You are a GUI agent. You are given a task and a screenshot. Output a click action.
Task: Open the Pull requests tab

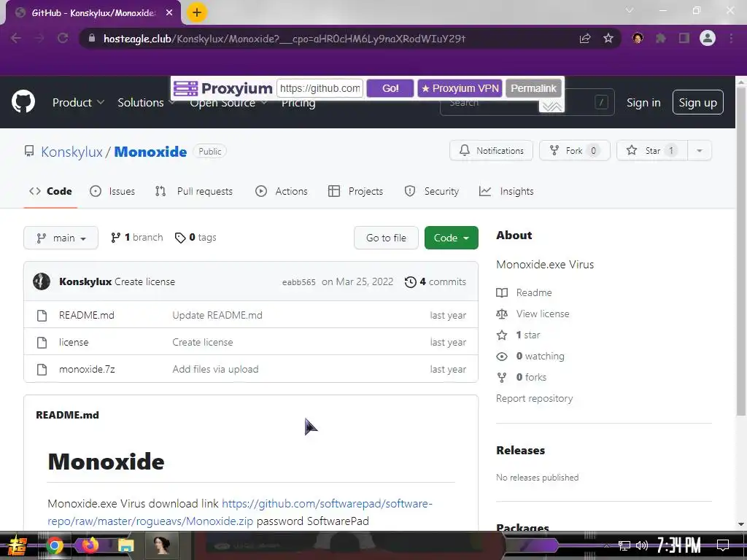194,191
